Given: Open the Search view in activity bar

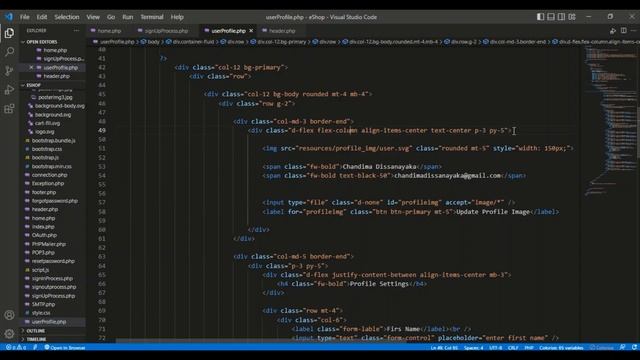Looking at the screenshot, I should (x=9, y=52).
